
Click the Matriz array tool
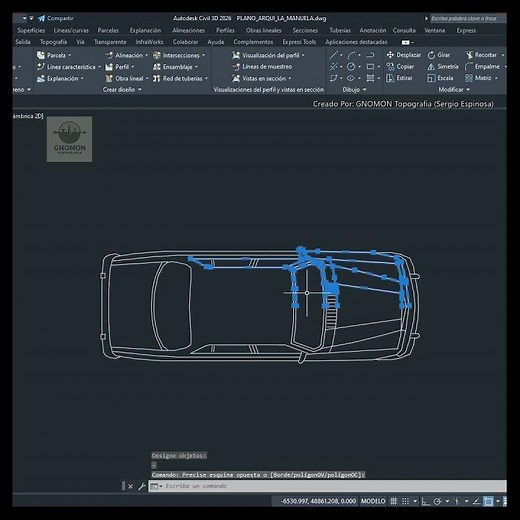tap(478, 78)
